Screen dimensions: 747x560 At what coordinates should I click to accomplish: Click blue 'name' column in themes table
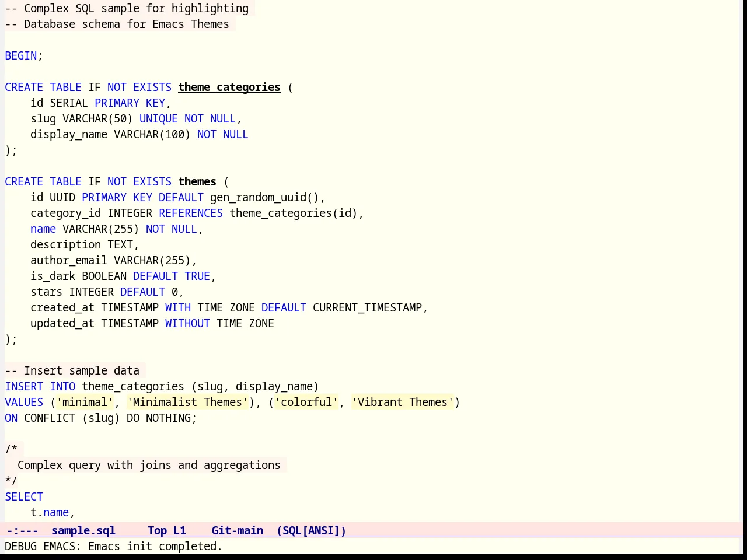[43, 229]
